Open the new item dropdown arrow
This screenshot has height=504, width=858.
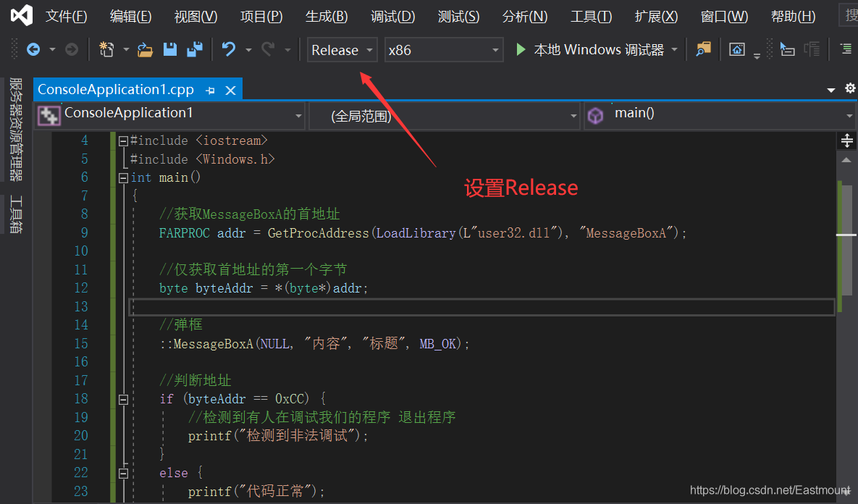126,50
